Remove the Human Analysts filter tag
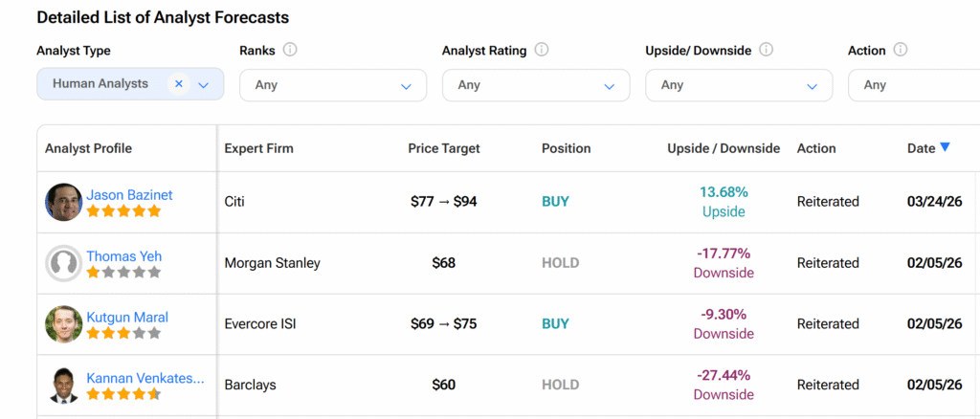This screenshot has height=419, width=980. tap(178, 84)
